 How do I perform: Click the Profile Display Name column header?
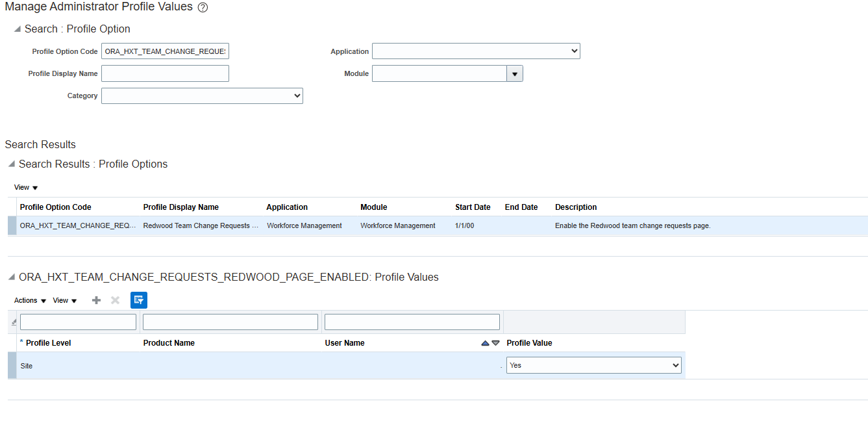click(x=181, y=207)
